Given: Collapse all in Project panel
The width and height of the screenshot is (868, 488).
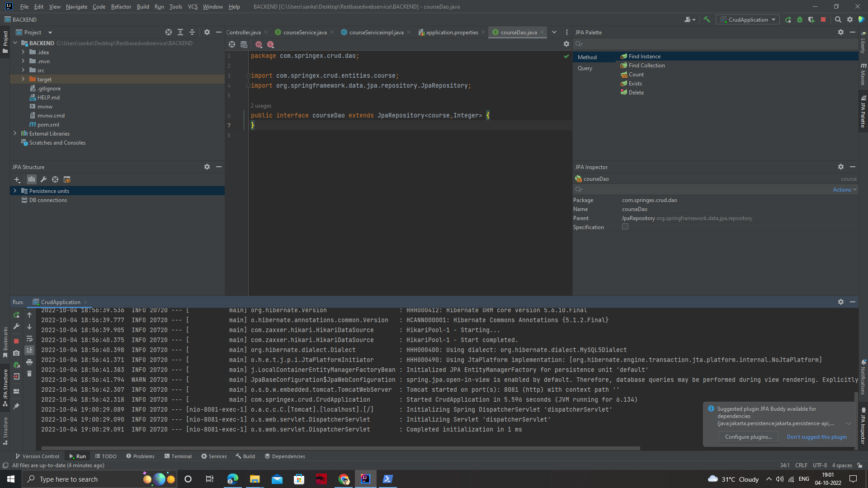Looking at the screenshot, I should [192, 32].
